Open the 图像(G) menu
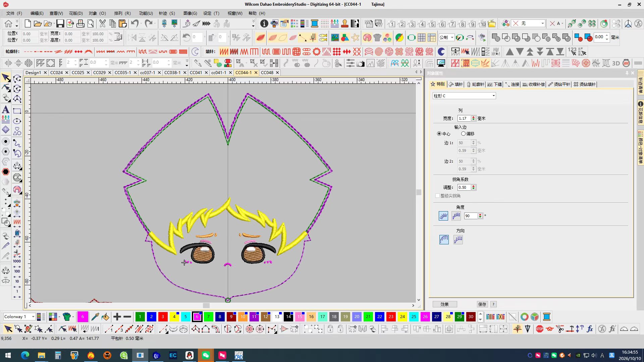The height and width of the screenshot is (362, 644). coord(190,13)
